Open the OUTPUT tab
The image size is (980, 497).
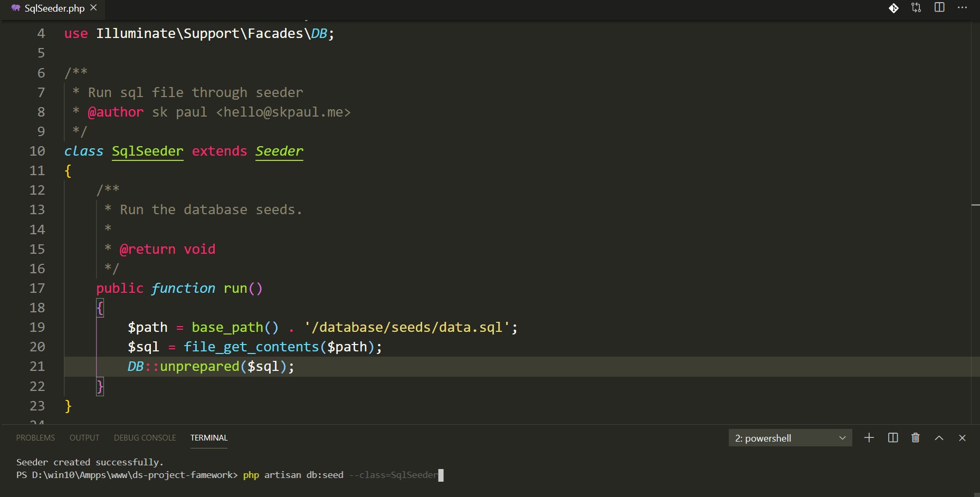click(84, 437)
